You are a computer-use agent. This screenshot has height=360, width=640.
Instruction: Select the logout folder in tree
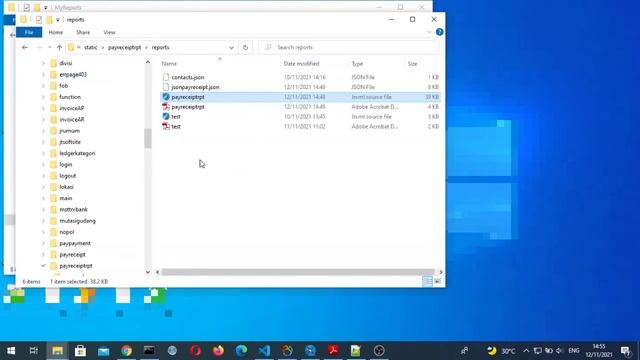click(68, 176)
